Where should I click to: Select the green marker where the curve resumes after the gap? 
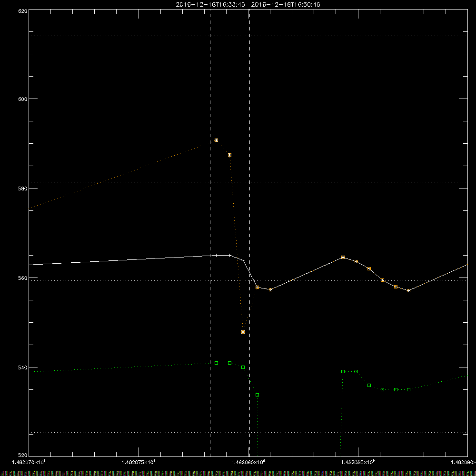[343, 372]
